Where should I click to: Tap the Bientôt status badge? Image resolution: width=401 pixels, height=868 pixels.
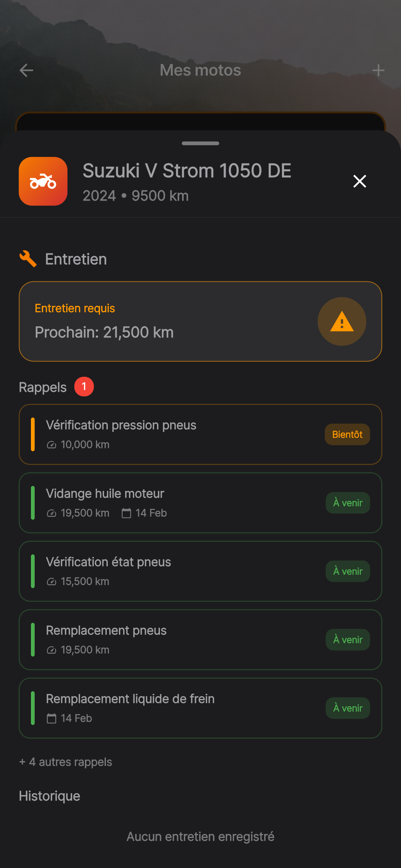point(347,434)
